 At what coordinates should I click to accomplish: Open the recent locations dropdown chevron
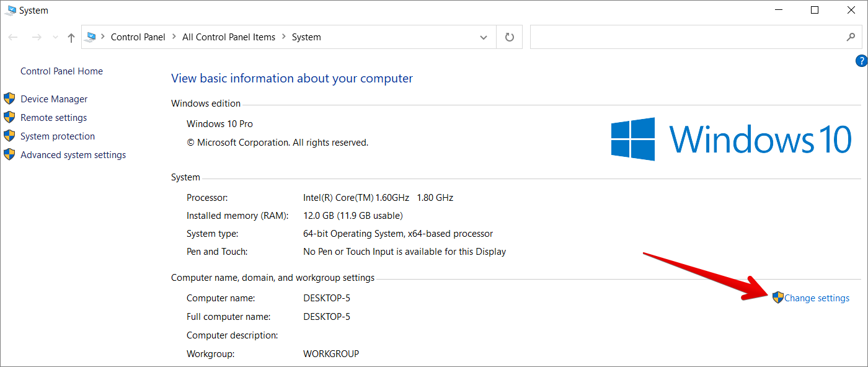56,37
